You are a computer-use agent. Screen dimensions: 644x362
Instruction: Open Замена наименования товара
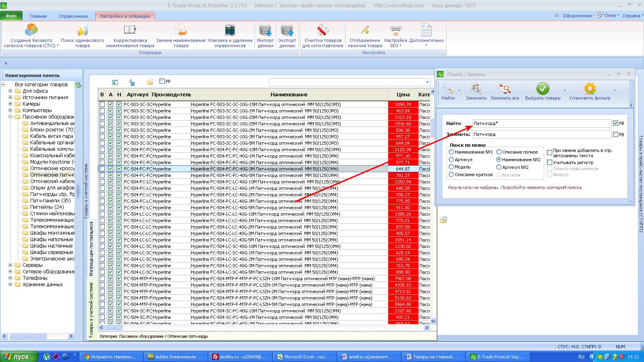coord(181,35)
